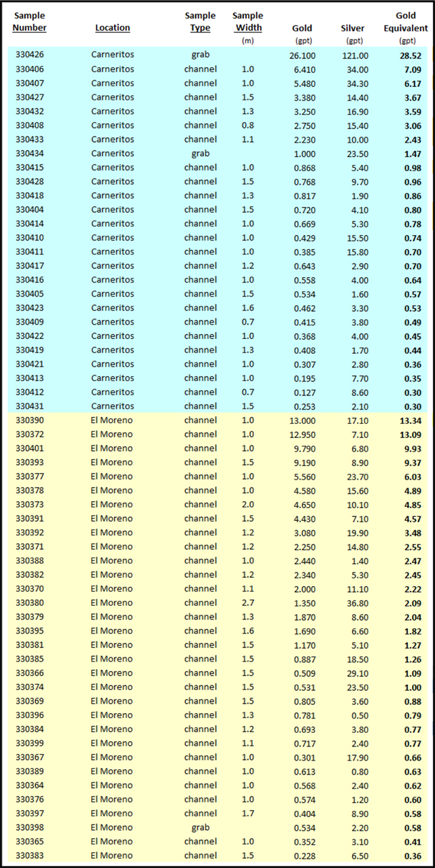Viewport: 435px width, 868px height.
Task: Select sample number 330418
Action: [30, 195]
